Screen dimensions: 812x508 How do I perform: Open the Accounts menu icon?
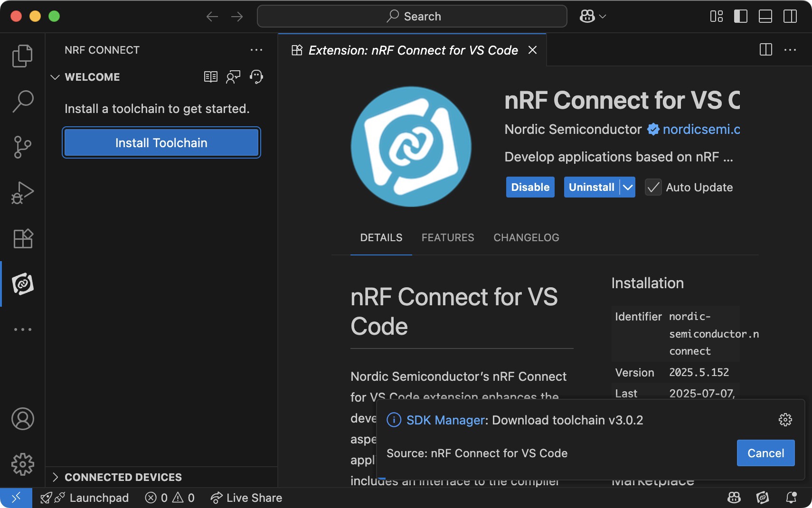(22, 419)
